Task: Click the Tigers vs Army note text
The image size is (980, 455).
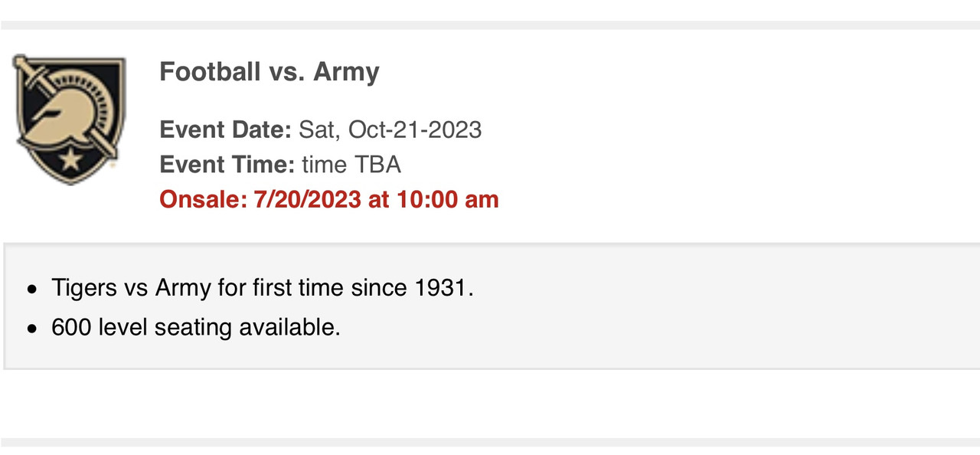Action: tap(263, 288)
